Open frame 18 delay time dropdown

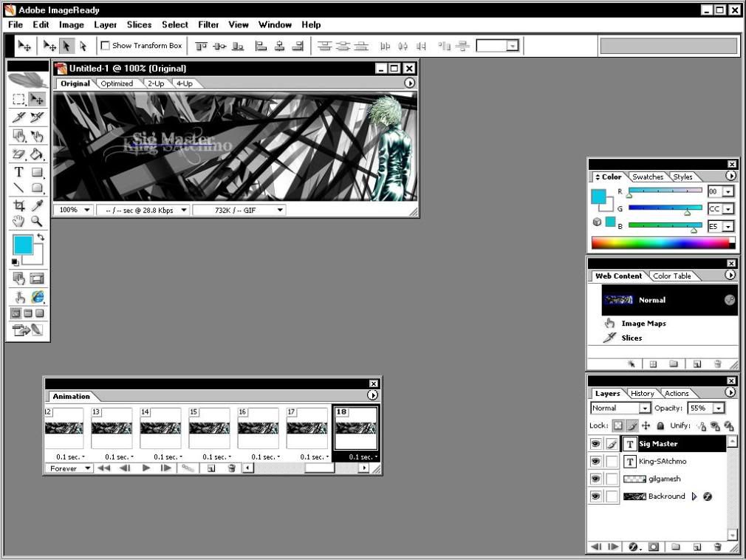tap(363, 457)
